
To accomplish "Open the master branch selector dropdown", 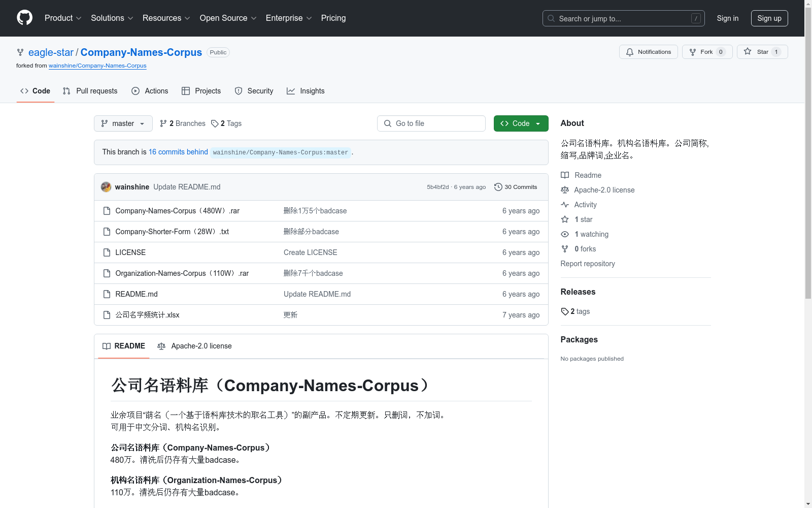I will coord(123,123).
